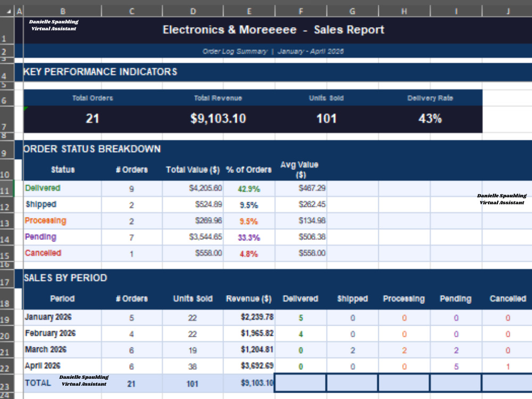Click the Select All corner triangle
532x399 pixels.
[x=9, y=12]
